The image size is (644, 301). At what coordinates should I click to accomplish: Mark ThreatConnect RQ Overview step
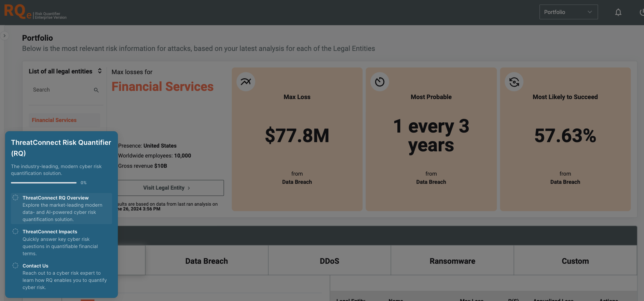click(15, 197)
